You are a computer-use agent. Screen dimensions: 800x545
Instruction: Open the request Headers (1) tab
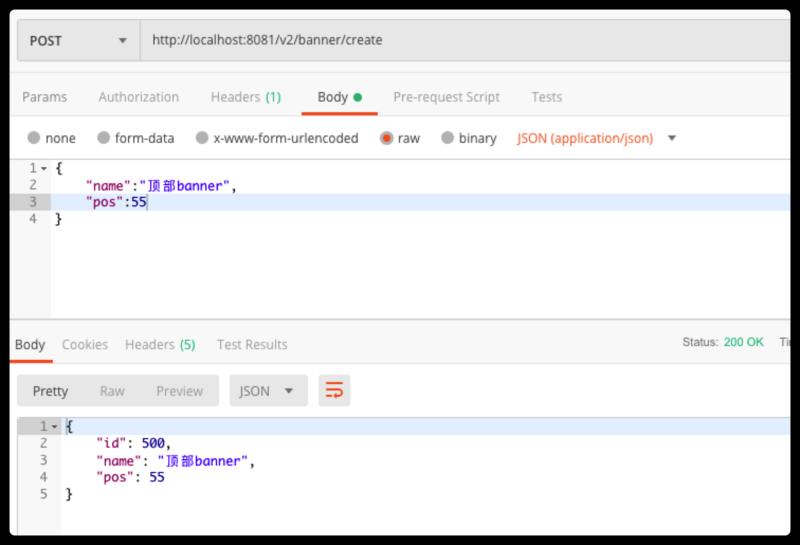tap(246, 97)
